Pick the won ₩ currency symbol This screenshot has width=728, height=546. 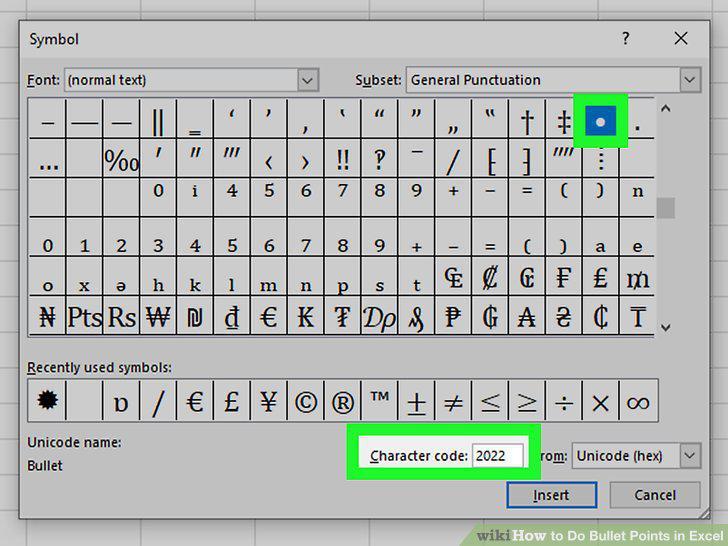158,316
